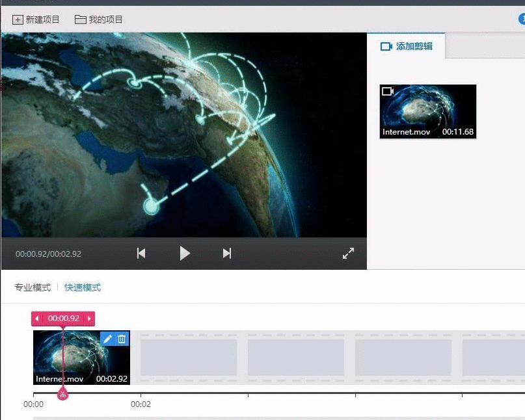Screen dimensions: 525x420
Task: Click the pink 00:00.92 timestamp badge
Action: pos(62,319)
